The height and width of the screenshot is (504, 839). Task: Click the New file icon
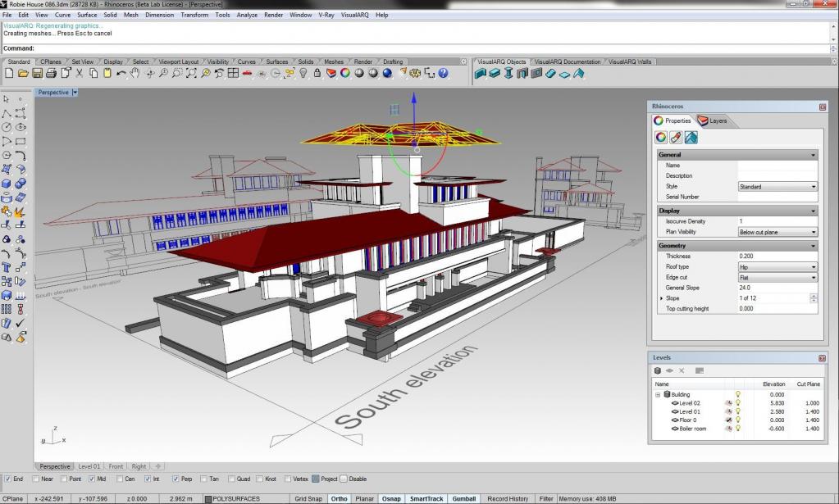9,73
